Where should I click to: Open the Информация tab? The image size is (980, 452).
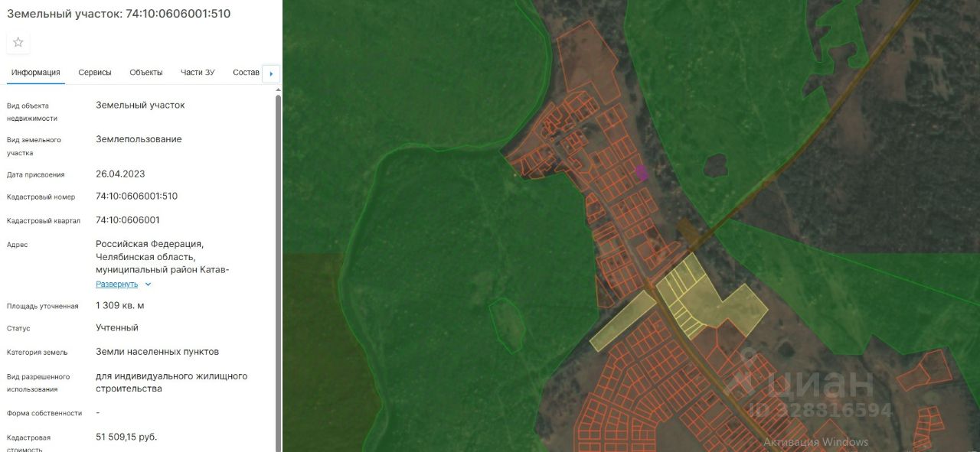click(36, 73)
